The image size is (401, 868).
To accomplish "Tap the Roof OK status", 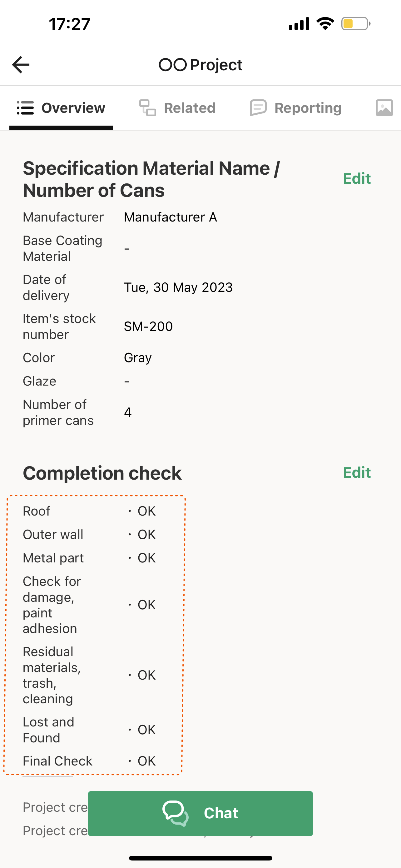I will 146,511.
